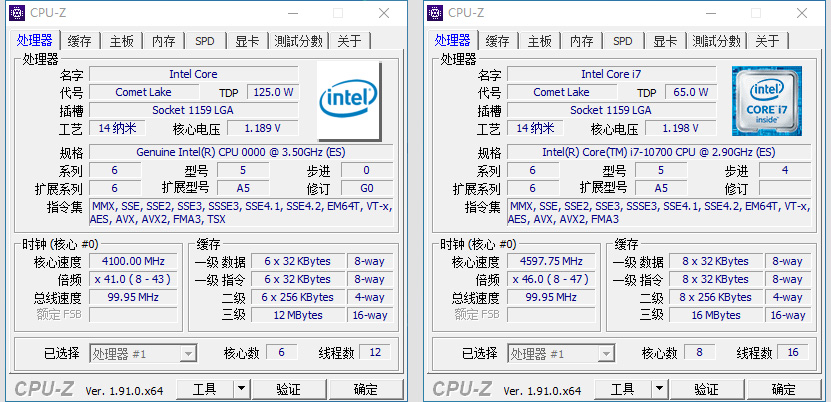Click the CPU-Z app icon in left window title bar

[17, 13]
